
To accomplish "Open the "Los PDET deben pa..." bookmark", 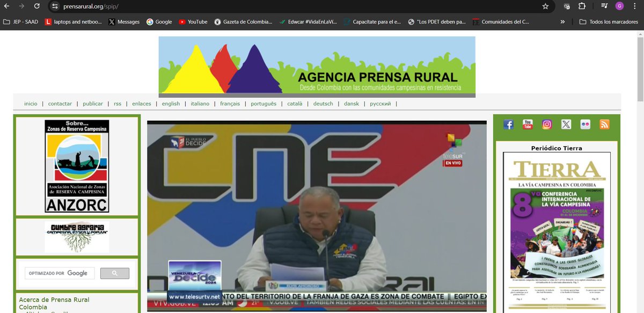I will click(x=437, y=22).
